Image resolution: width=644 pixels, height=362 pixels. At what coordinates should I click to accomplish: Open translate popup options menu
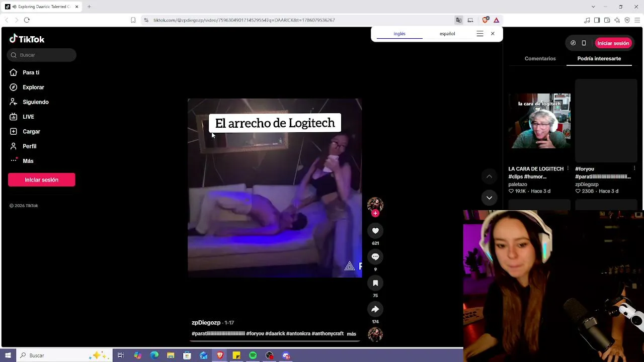(480, 34)
